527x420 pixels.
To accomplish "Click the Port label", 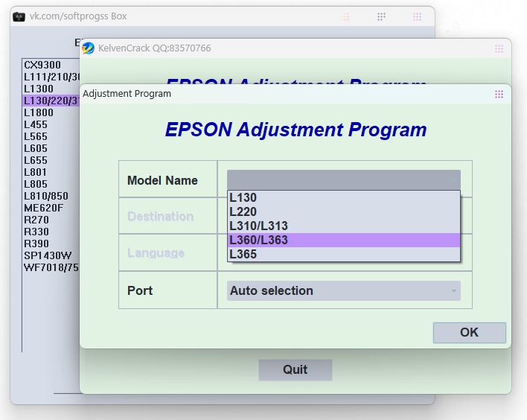I will [x=140, y=291].
